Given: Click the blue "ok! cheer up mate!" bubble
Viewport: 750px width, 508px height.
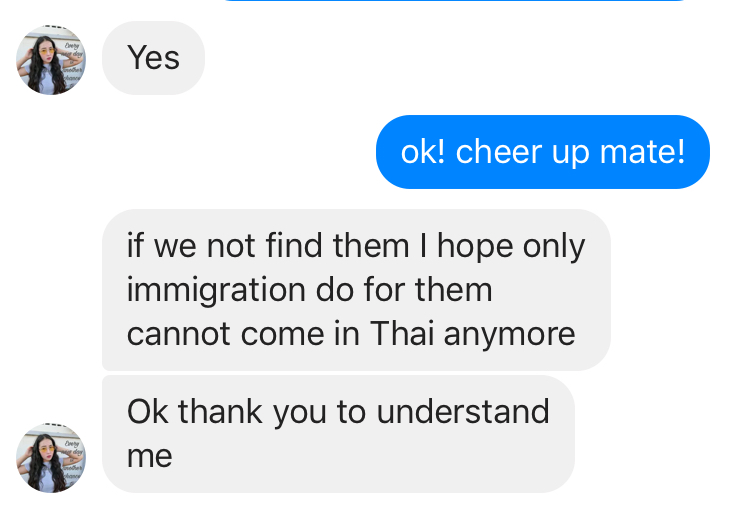Looking at the screenshot, I should (x=542, y=153).
